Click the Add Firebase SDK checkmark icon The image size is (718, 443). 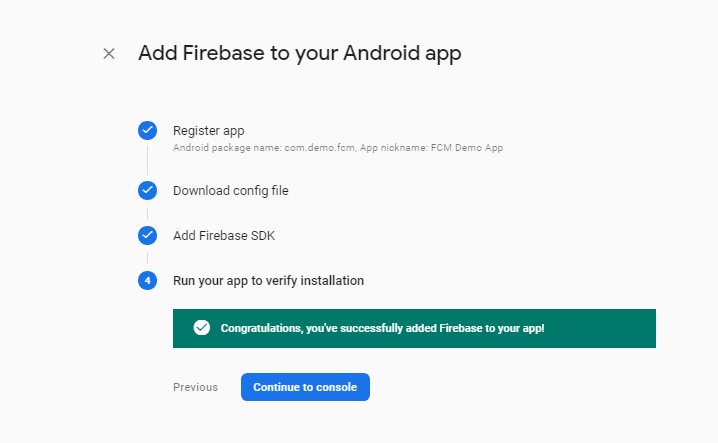tap(147, 235)
